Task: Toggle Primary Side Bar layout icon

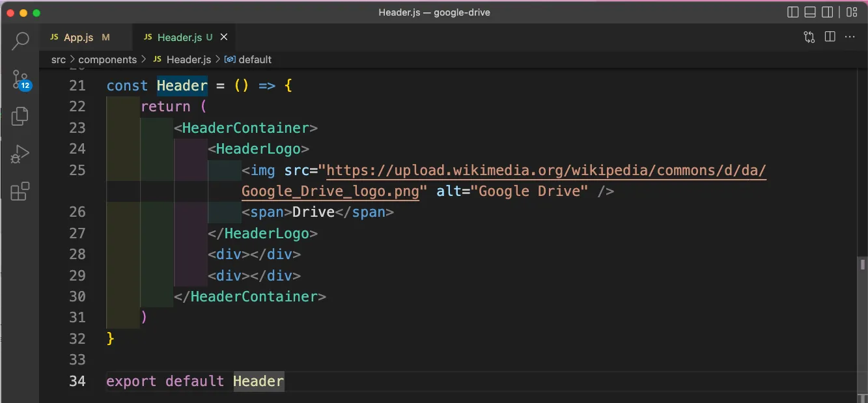Action: point(793,12)
